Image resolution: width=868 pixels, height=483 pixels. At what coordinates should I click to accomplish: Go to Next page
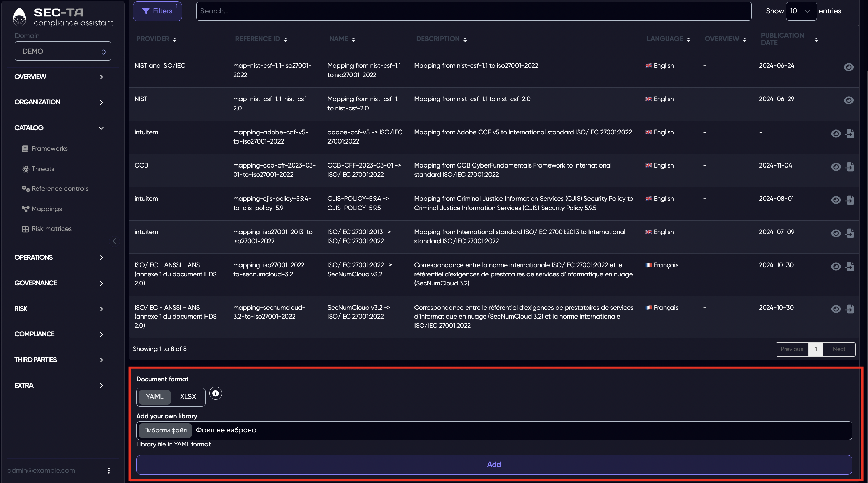point(839,349)
